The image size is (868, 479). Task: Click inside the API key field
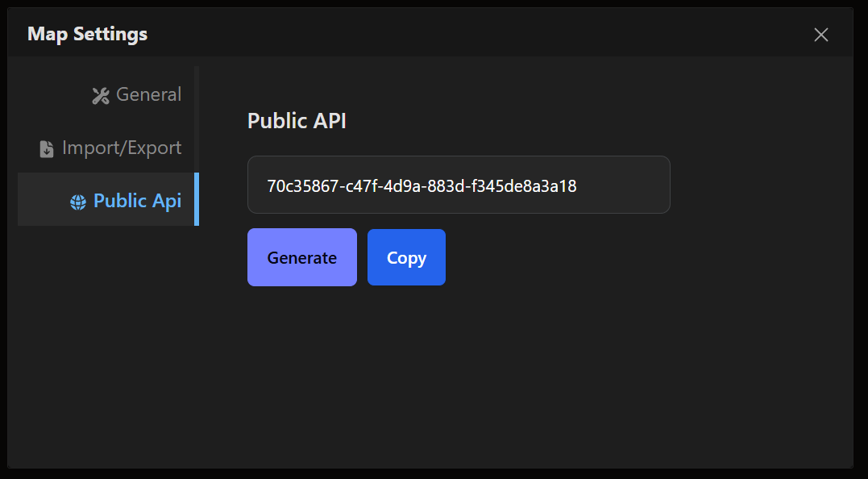(459, 185)
